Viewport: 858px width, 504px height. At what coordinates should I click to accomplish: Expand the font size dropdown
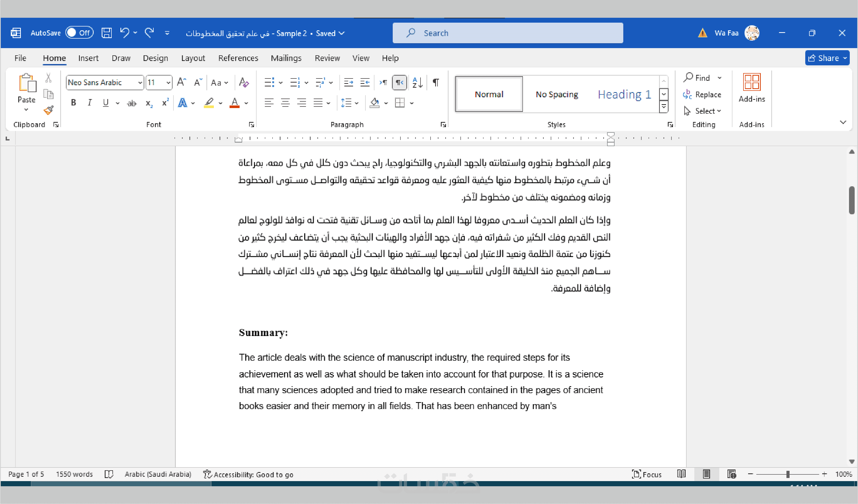coord(168,83)
